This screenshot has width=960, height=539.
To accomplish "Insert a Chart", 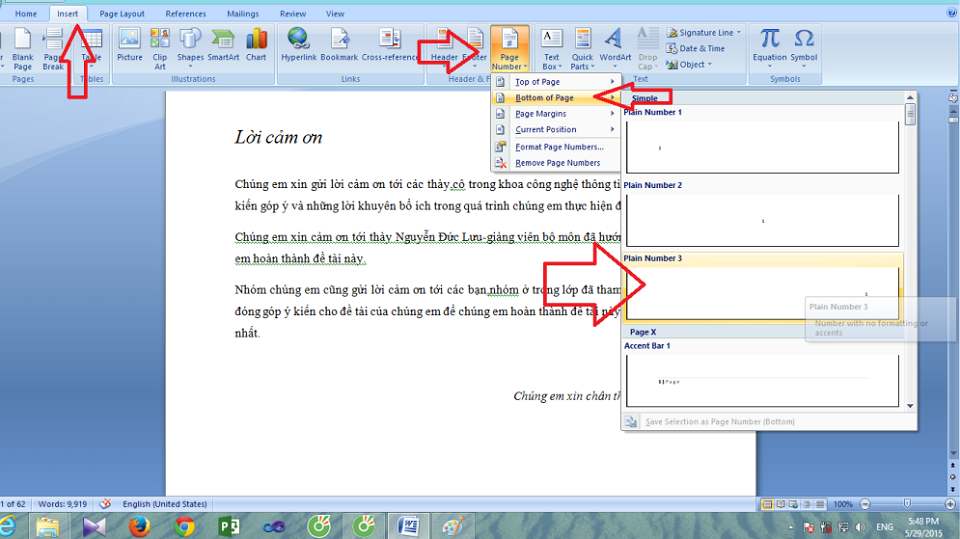I will click(x=256, y=45).
